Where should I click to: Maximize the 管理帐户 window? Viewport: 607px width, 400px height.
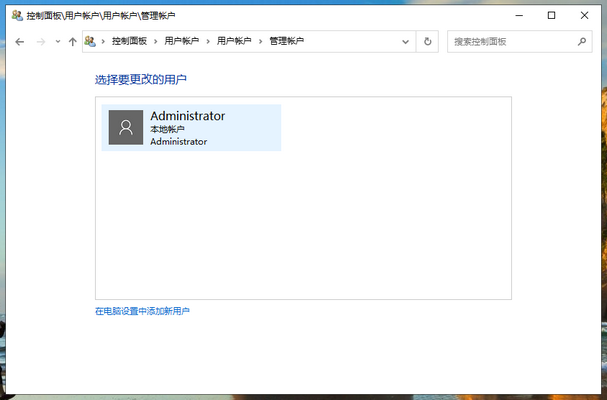551,15
